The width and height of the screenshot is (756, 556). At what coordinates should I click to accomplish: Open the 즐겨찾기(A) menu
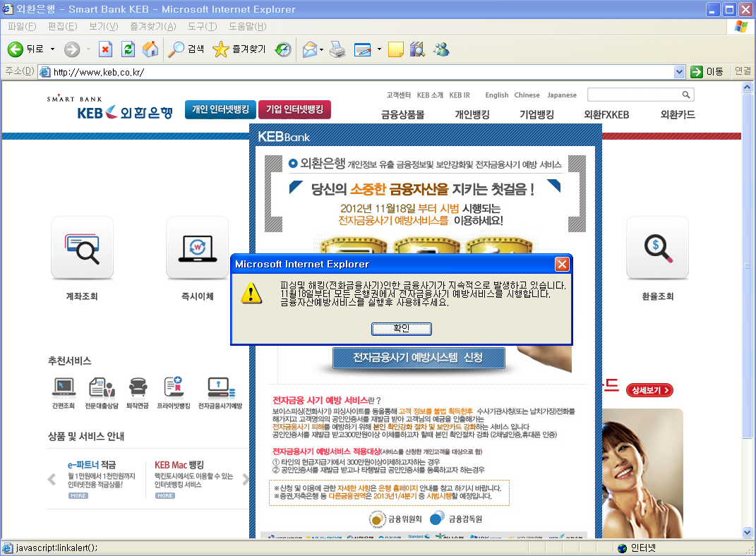(153, 27)
